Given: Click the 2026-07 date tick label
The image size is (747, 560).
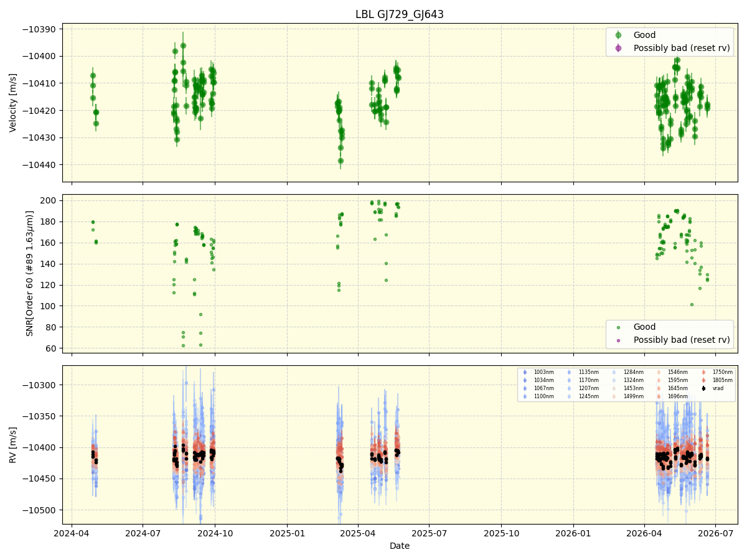Looking at the screenshot, I should point(716,533).
